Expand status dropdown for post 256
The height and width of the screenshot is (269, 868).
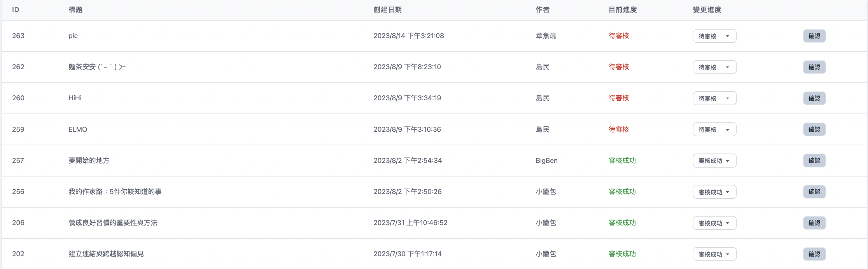click(714, 192)
